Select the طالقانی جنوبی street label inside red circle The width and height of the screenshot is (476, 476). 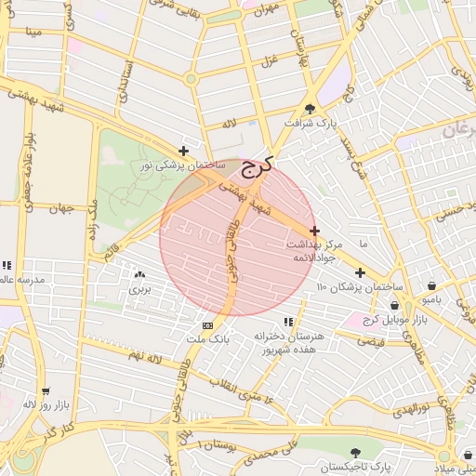click(232, 251)
